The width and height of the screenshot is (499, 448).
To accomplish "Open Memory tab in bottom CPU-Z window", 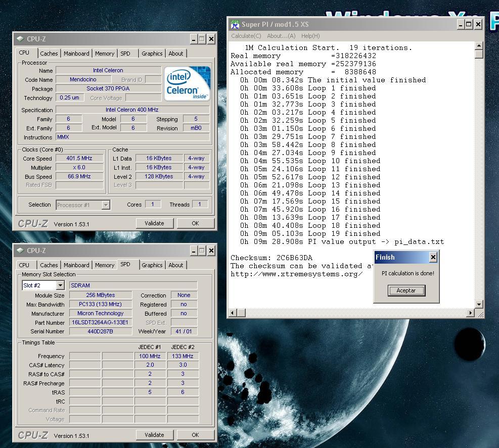I will [x=105, y=265].
